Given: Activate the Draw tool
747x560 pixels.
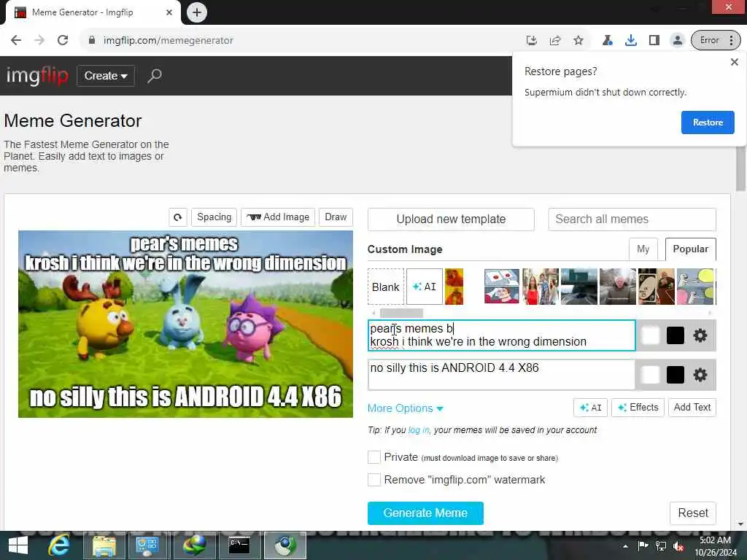Looking at the screenshot, I should click(x=336, y=217).
